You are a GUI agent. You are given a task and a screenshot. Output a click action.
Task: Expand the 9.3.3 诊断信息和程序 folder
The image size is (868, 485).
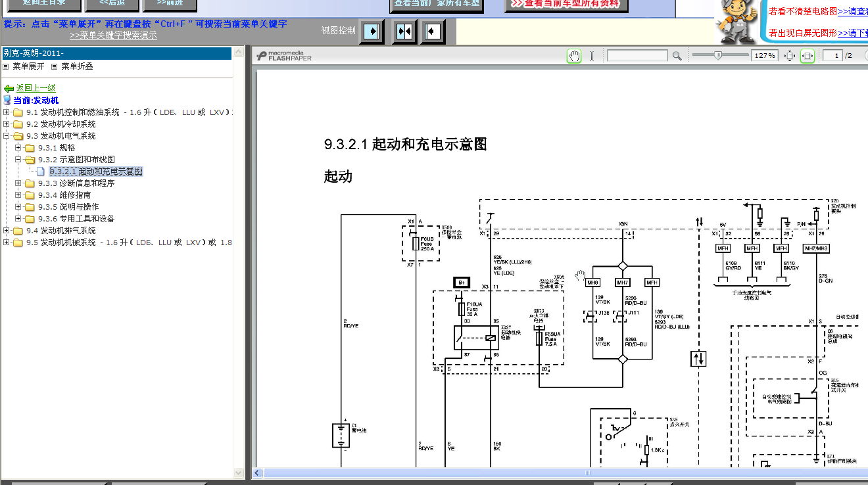click(18, 183)
